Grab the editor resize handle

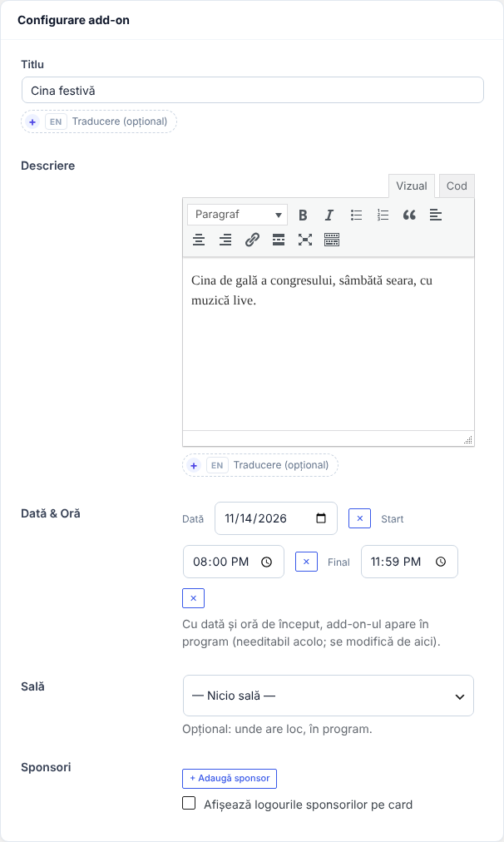[468, 440]
